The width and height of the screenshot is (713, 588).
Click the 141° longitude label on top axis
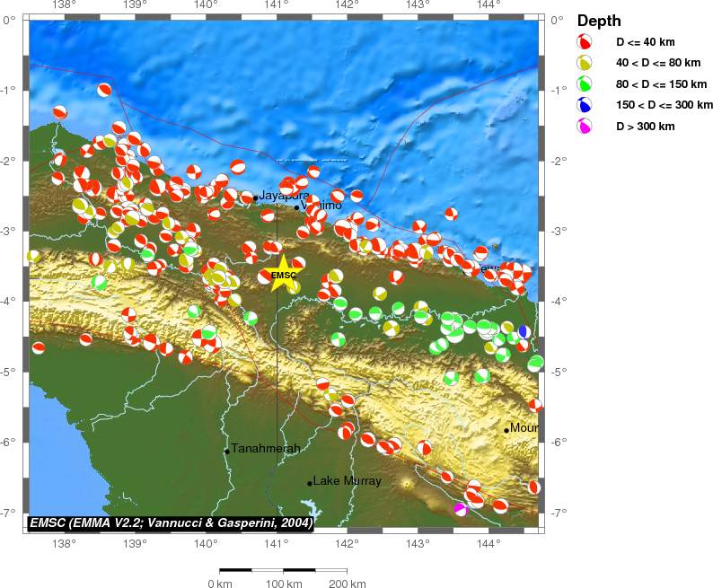[277, 5]
